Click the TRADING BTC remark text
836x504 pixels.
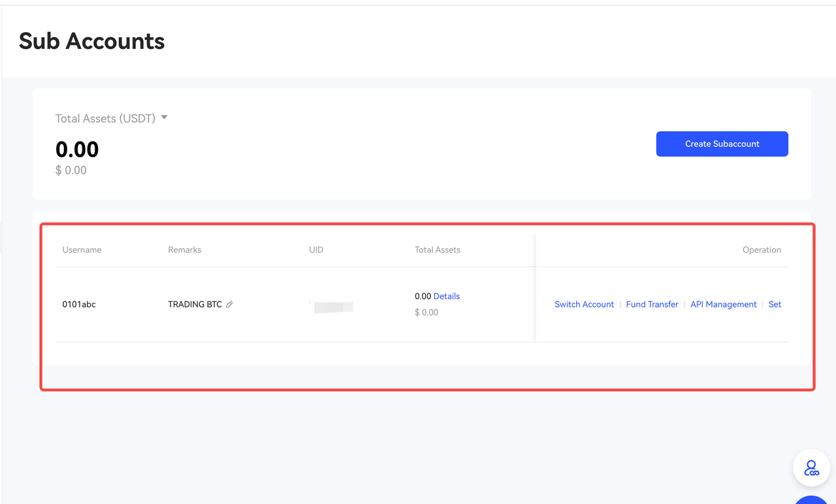[195, 305]
